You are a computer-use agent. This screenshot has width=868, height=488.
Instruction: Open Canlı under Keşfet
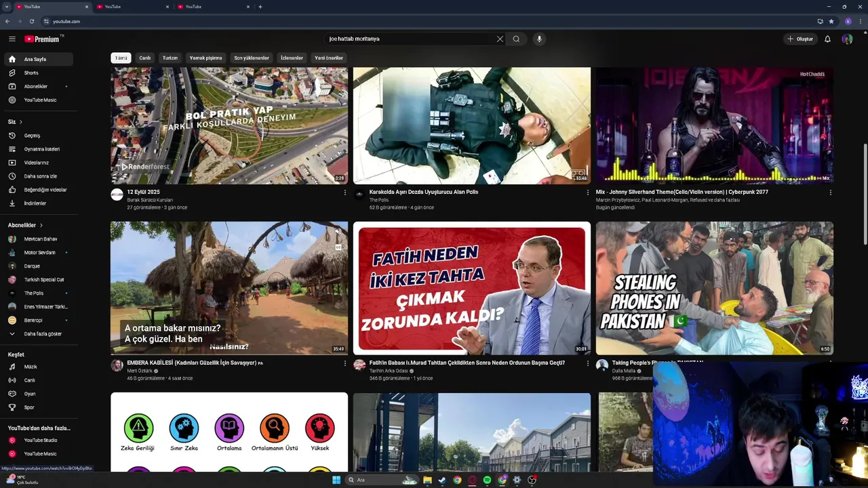(38, 380)
